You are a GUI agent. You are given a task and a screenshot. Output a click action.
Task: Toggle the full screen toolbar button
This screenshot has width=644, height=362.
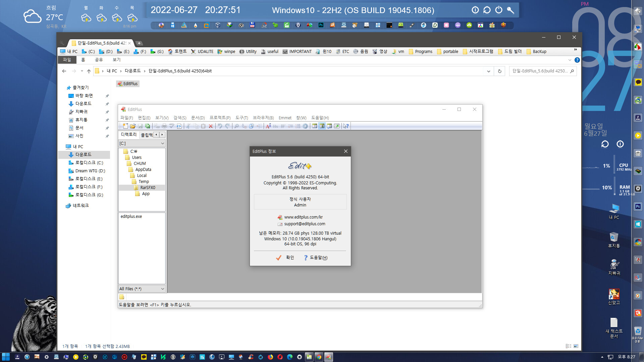click(337, 126)
